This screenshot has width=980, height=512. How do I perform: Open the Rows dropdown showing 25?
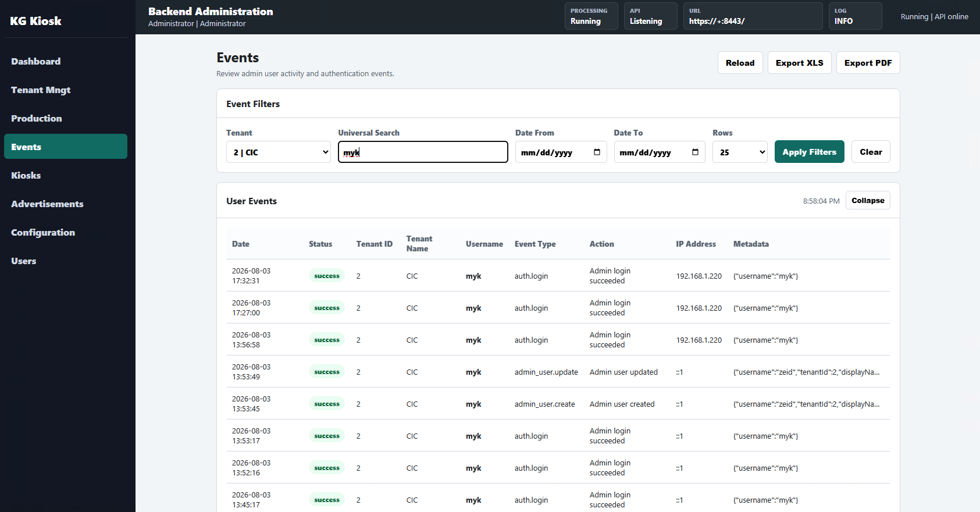click(x=740, y=152)
